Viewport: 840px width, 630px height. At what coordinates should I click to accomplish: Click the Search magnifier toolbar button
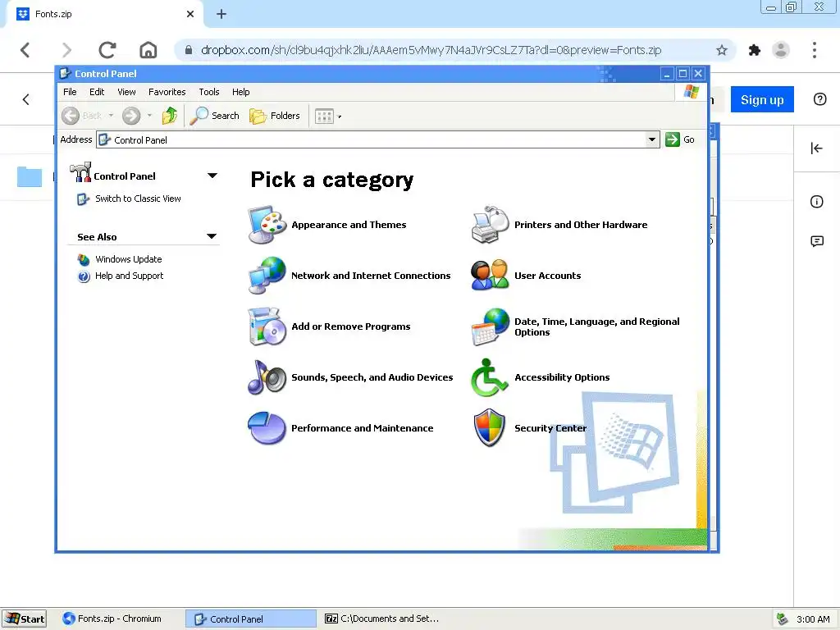coord(215,115)
